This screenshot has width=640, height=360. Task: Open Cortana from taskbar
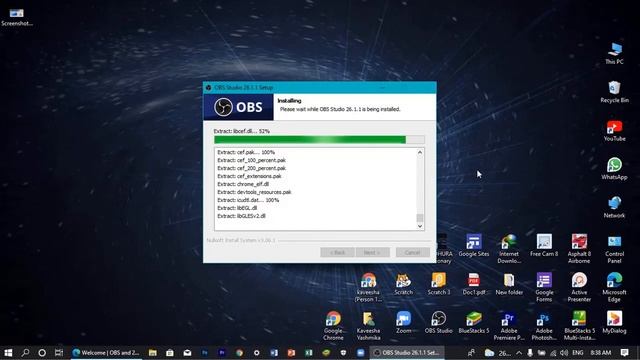(42, 353)
